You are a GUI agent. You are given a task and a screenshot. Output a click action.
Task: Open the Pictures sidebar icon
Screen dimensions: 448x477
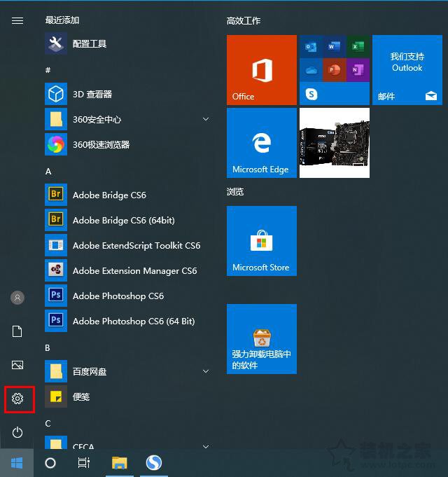tap(17, 365)
